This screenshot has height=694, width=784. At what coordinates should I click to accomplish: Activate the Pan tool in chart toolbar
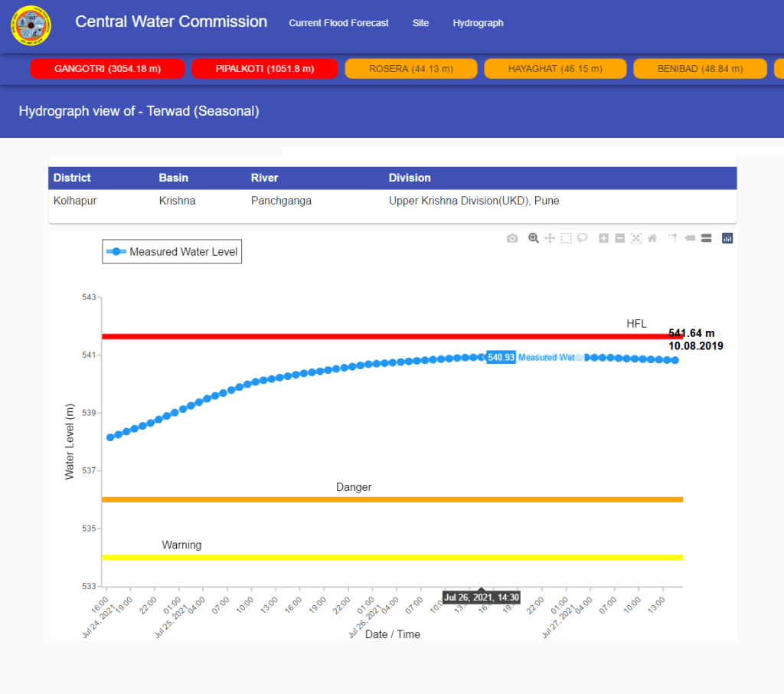pyautogui.click(x=549, y=238)
